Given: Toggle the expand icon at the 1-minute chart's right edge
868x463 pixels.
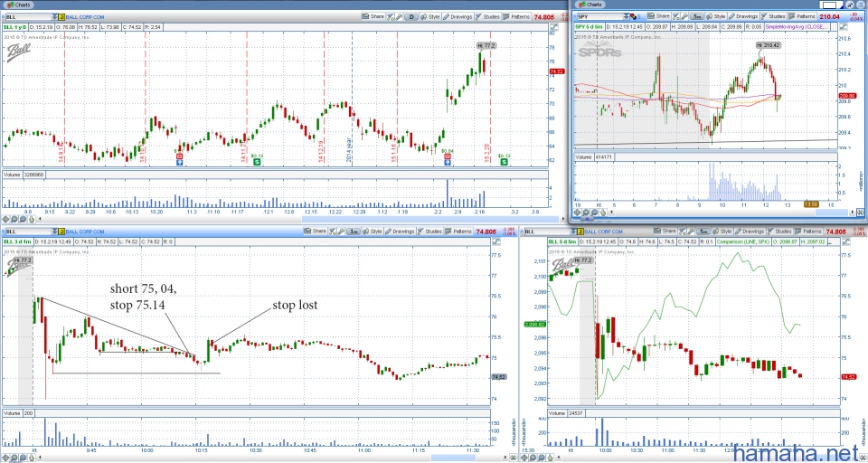Looking at the screenshot, I should pos(496,241).
